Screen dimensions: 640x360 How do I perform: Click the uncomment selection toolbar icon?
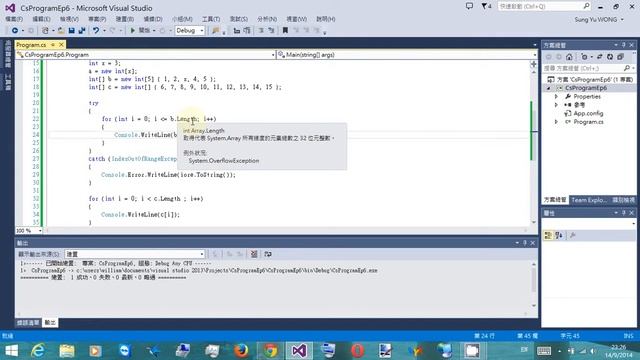[x=271, y=31]
